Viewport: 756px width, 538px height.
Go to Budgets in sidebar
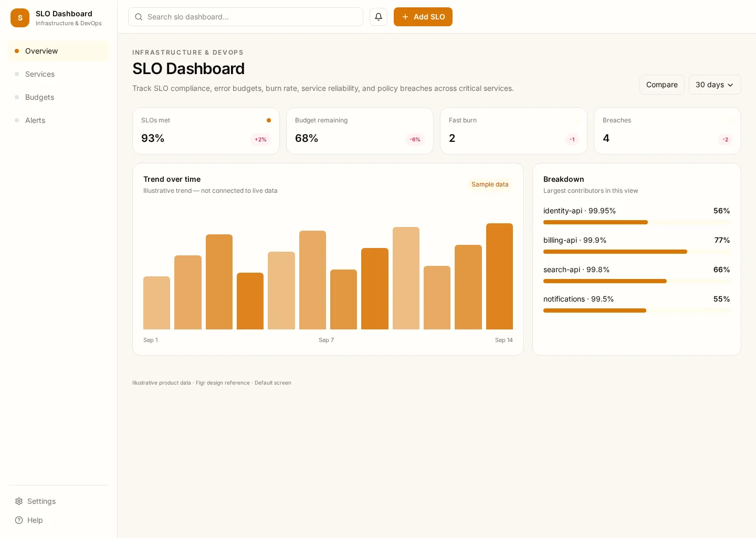[59, 97]
